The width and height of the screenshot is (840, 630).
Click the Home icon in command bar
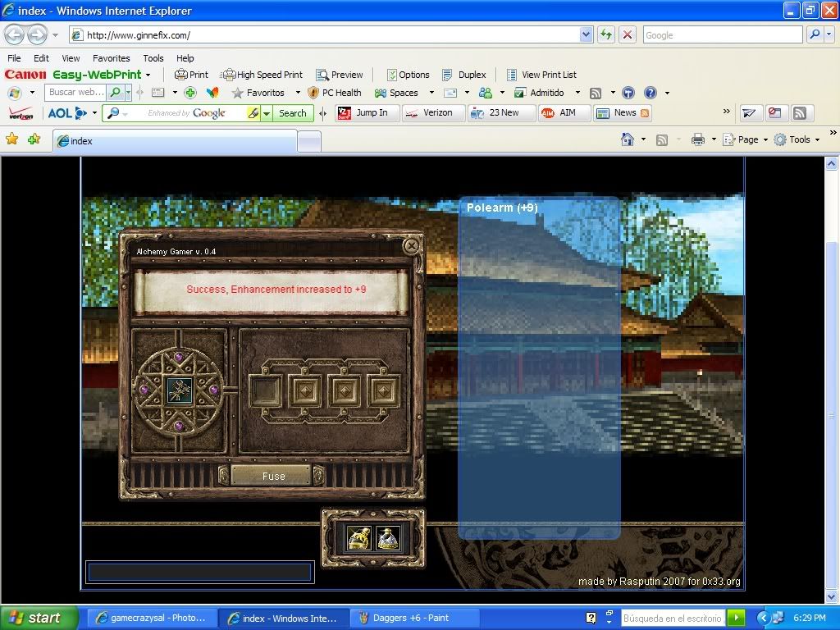point(628,139)
